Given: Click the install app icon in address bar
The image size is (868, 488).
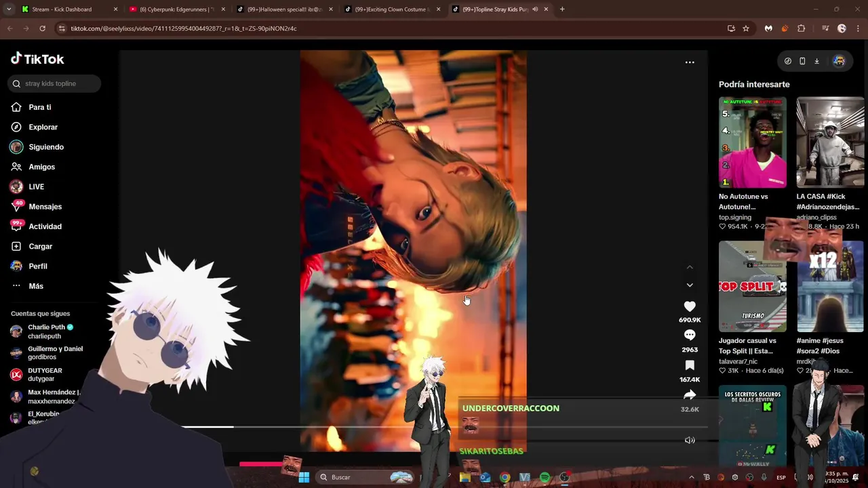Looking at the screenshot, I should click(x=731, y=28).
